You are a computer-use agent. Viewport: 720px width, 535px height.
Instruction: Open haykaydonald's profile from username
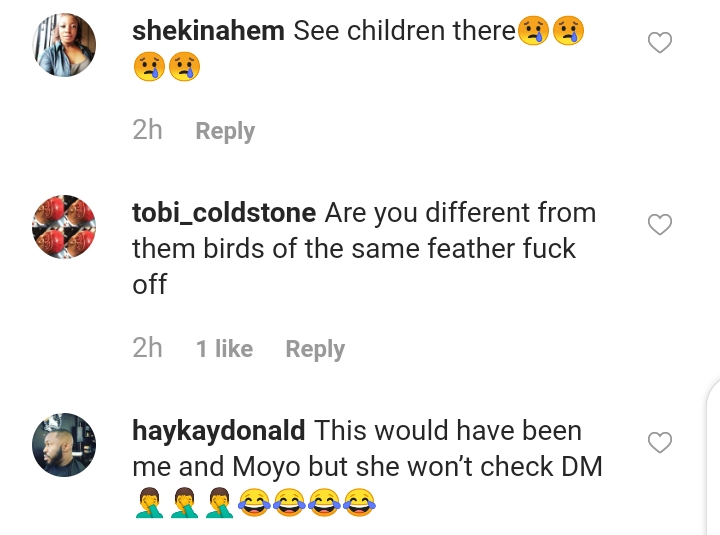pyautogui.click(x=219, y=431)
